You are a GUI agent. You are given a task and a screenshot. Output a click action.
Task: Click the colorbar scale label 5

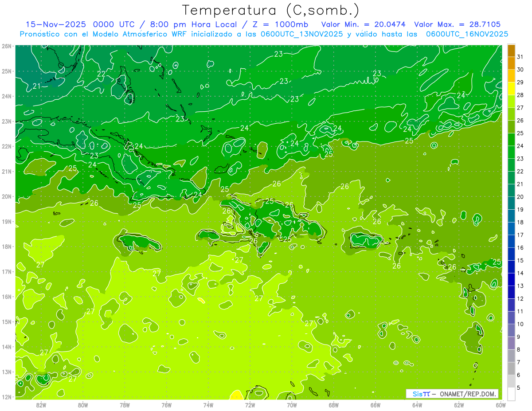(x=519, y=388)
